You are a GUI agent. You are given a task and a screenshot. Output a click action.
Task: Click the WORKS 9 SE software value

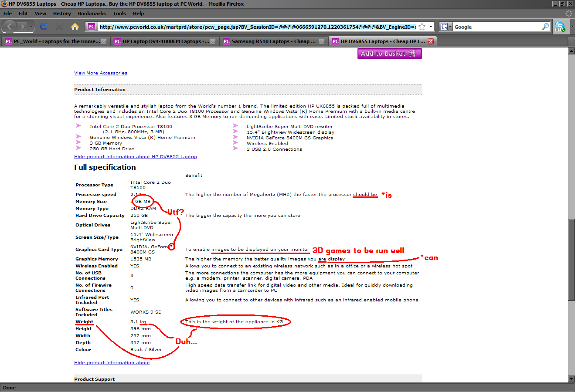pyautogui.click(x=146, y=312)
